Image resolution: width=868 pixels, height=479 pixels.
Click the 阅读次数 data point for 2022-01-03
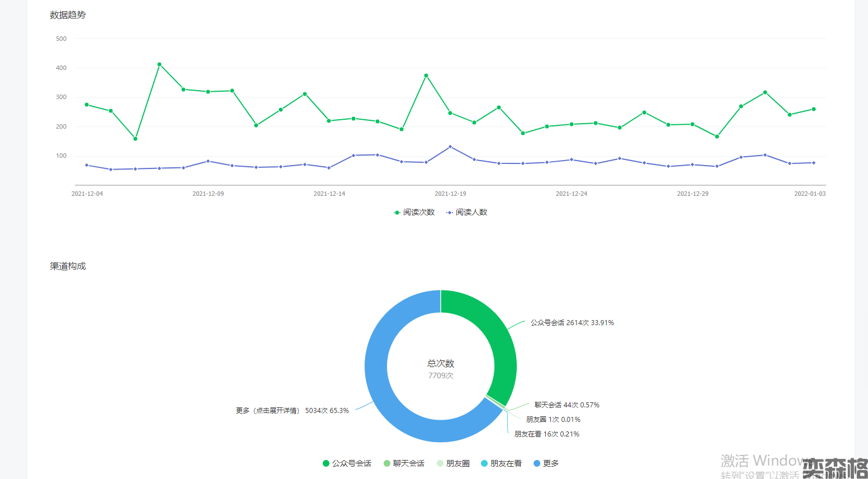[814, 109]
